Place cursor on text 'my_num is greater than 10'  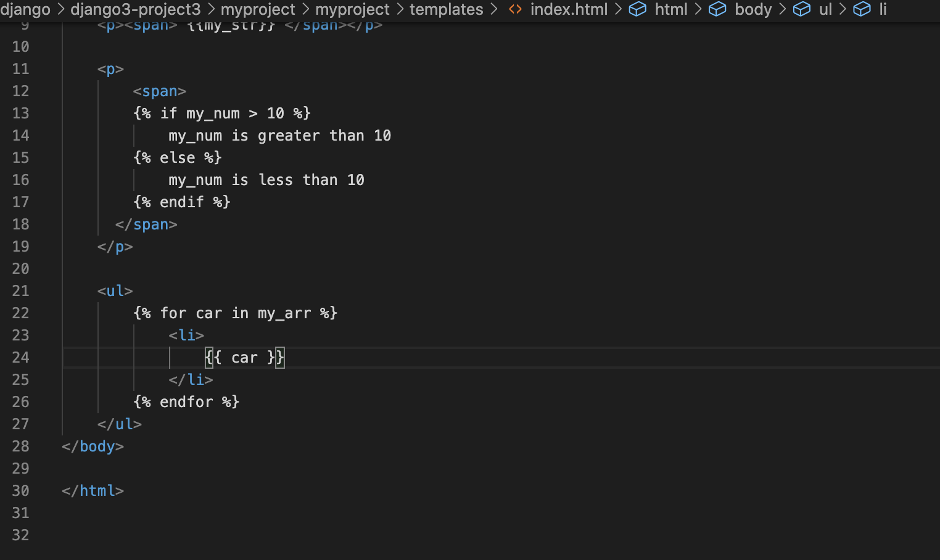pyautogui.click(x=280, y=135)
